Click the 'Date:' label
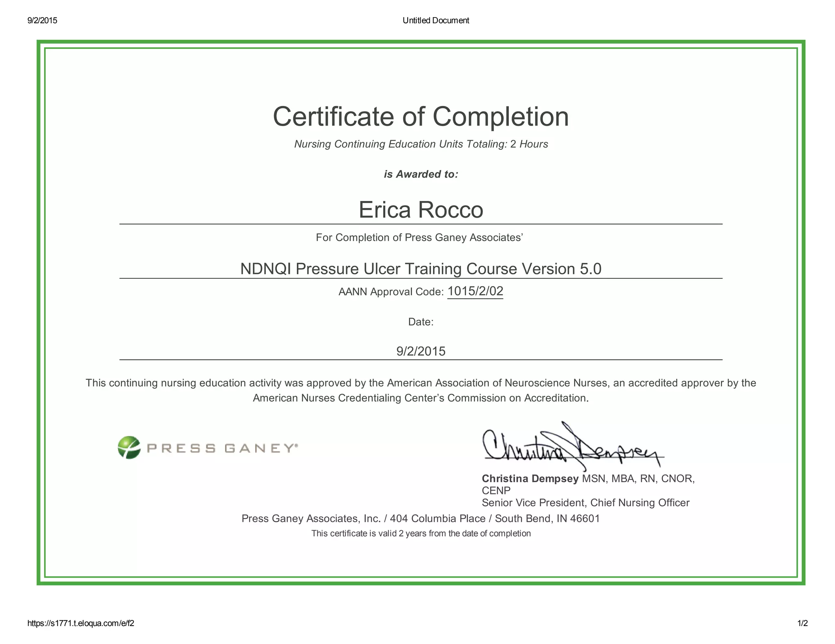The width and height of the screenshot is (835, 644). pos(420,322)
